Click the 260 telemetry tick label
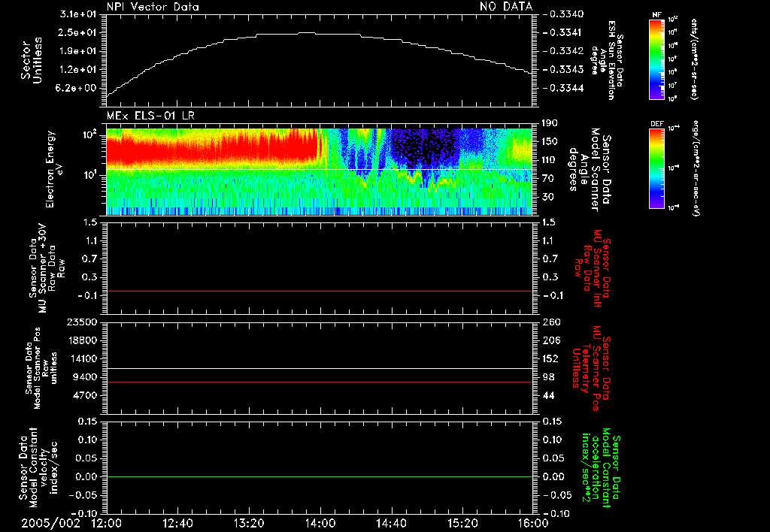This screenshot has height=532, width=770. (552, 322)
